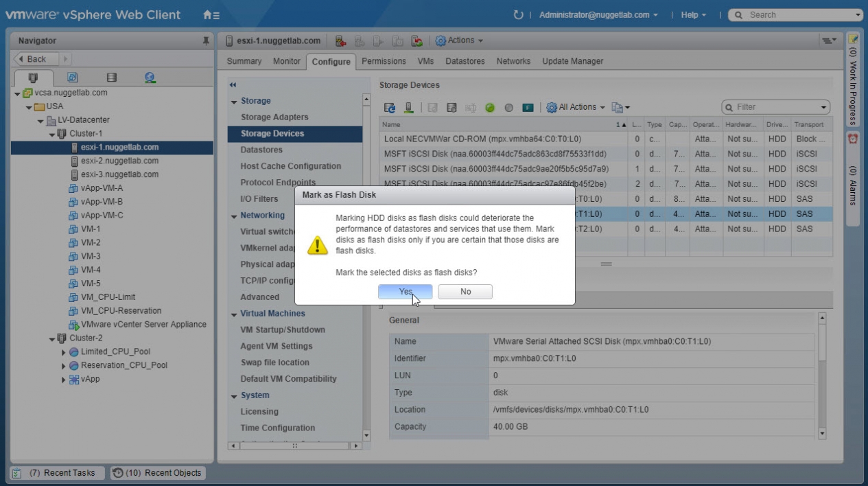Open the All Actions dropdown
Screen dimensions: 868x486
coord(576,107)
